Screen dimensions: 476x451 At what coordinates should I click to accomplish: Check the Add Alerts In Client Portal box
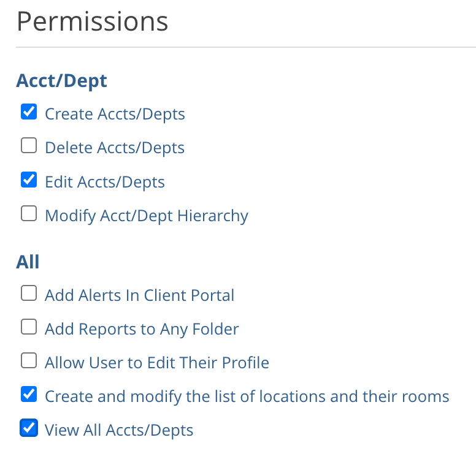[x=29, y=294]
